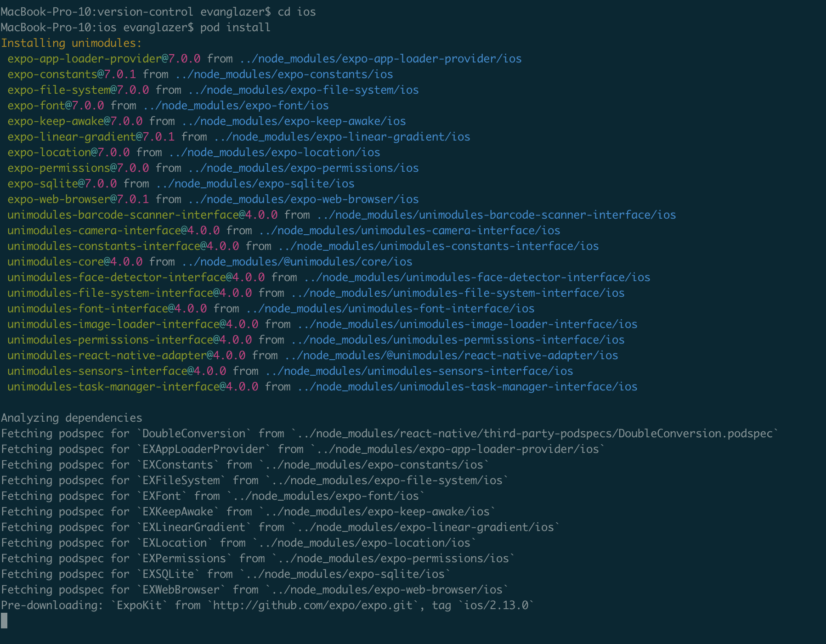826x644 pixels.
Task: Click 'unimodules-barcode-scanner-interface@4.0.0' entry
Action: pyautogui.click(x=142, y=215)
